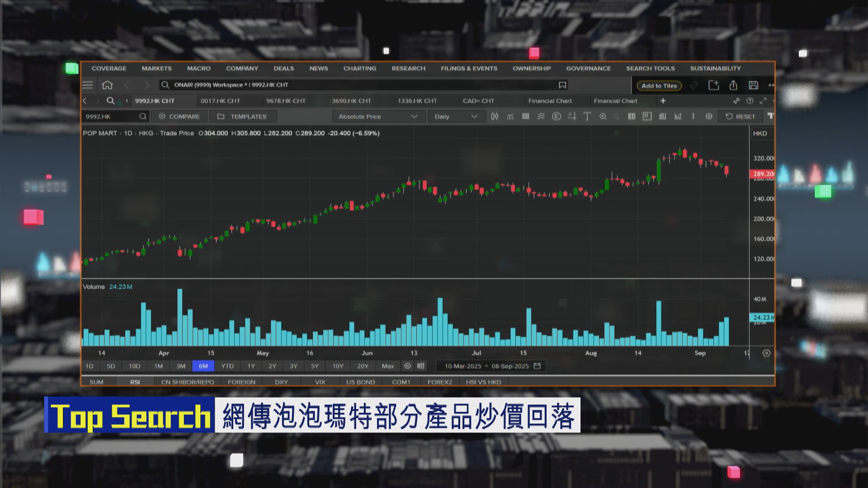Switch range to YTD
This screenshot has width=868, height=488.
pos(227,366)
